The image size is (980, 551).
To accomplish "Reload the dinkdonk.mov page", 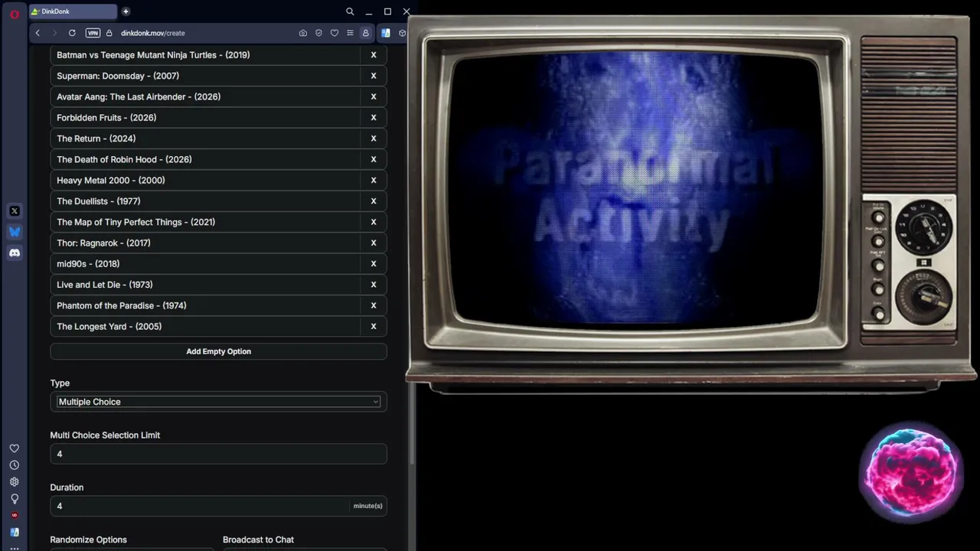I will [72, 33].
